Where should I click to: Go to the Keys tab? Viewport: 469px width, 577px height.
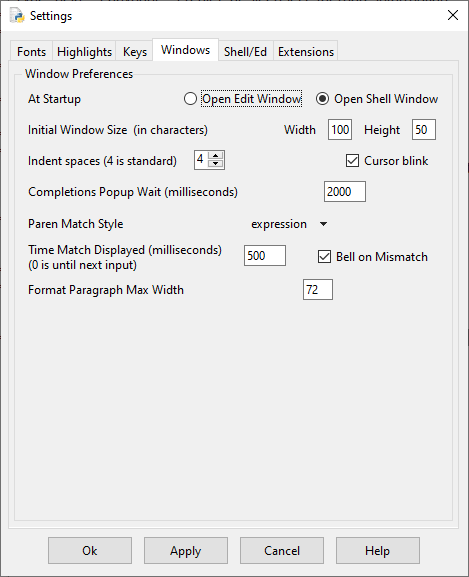[135, 51]
